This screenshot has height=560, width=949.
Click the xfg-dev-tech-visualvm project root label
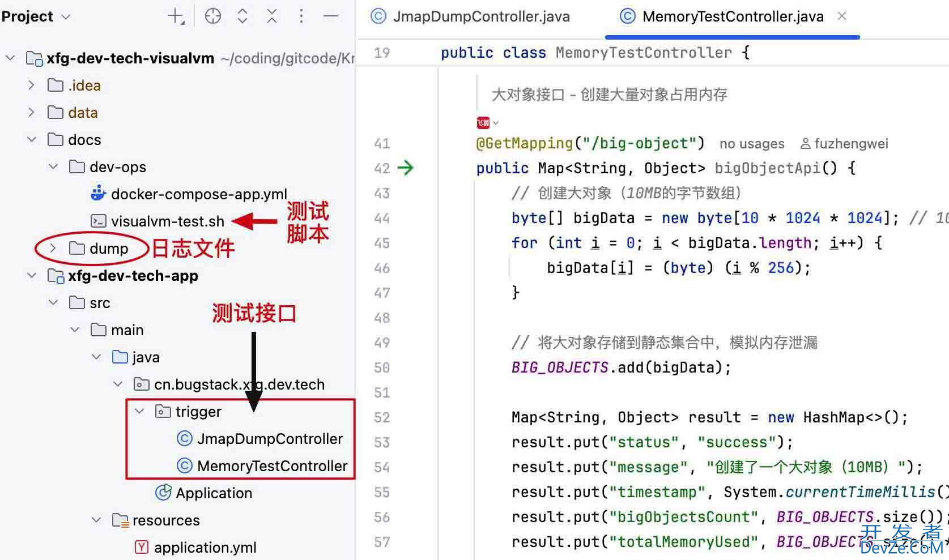130,58
